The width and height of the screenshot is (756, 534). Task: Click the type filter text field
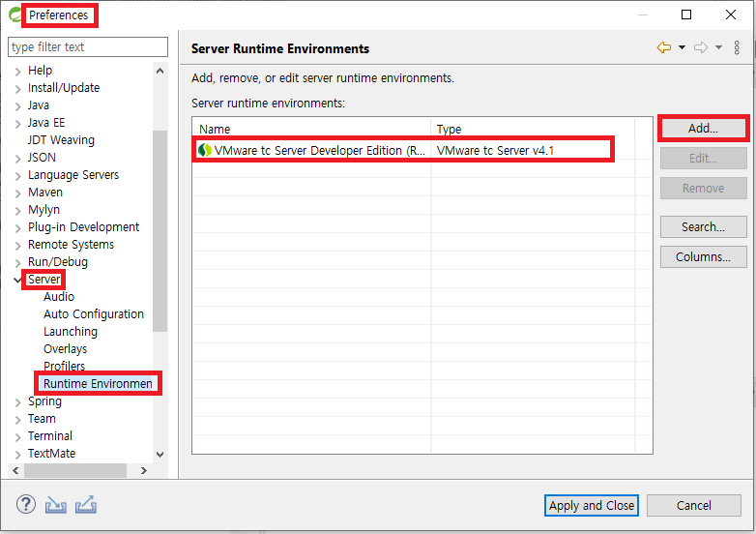[x=88, y=46]
